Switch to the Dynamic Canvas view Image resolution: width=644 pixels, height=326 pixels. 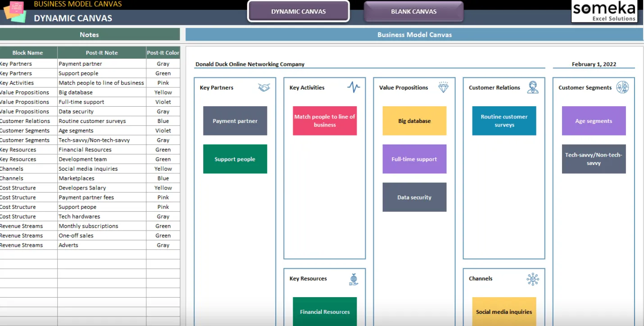tap(299, 11)
